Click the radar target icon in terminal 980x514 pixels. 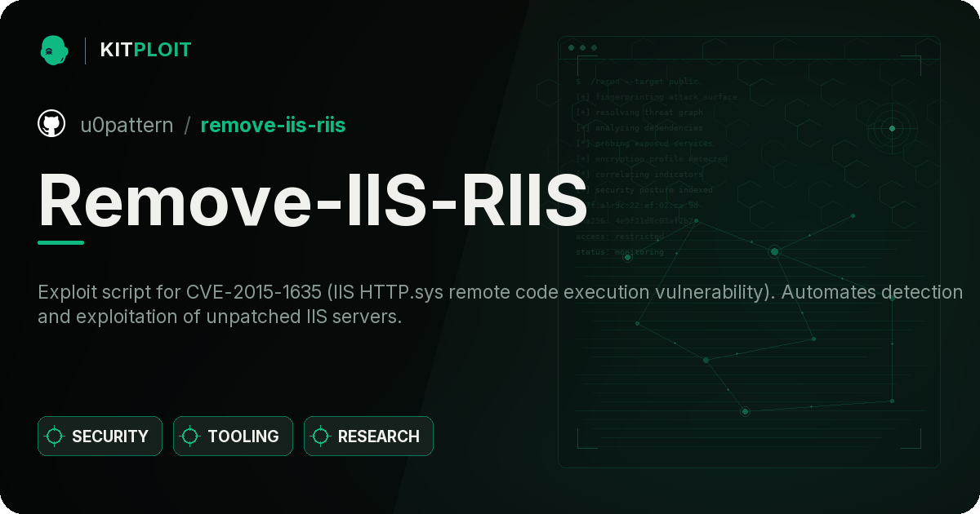pyautogui.click(x=892, y=128)
